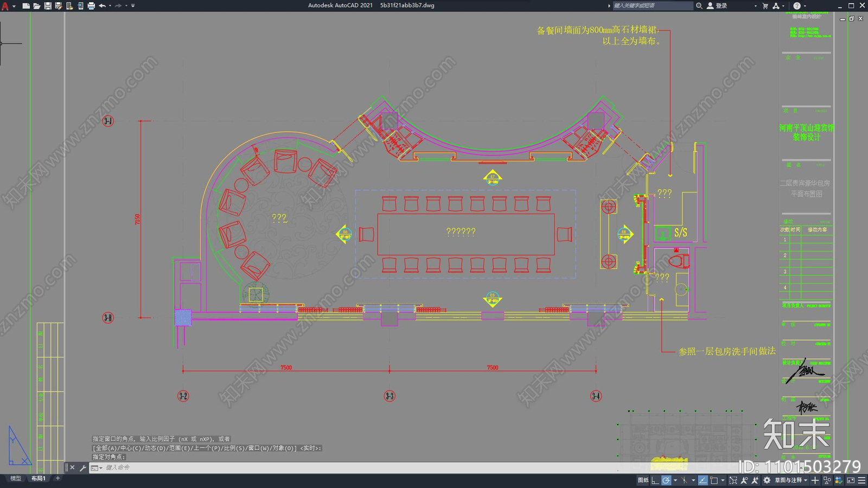Expand the Customize Quick Access Toolbar dropdown

[x=133, y=5]
